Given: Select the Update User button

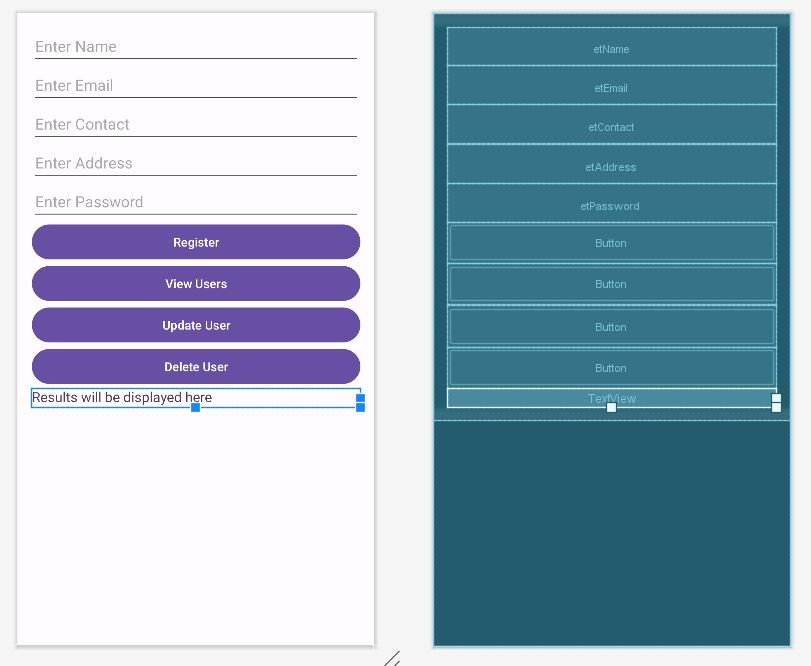Looking at the screenshot, I should point(196,325).
